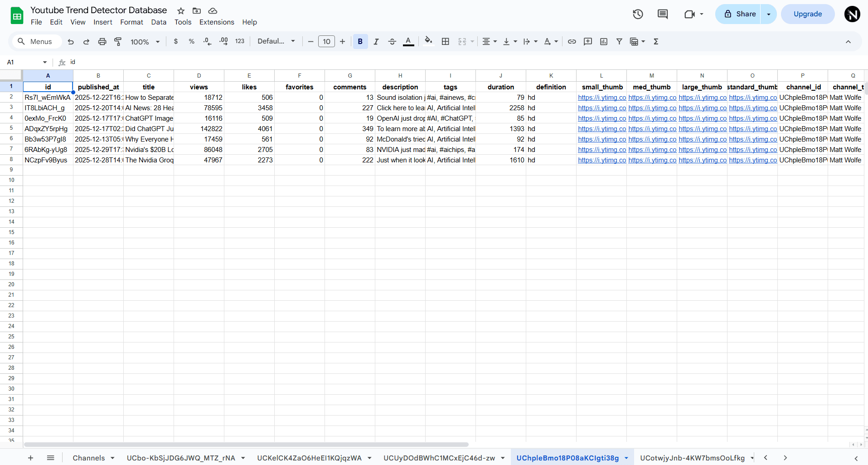Viewport: 868px width, 465px height.
Task: Open text wrapping dropdown
Action: coord(530,42)
